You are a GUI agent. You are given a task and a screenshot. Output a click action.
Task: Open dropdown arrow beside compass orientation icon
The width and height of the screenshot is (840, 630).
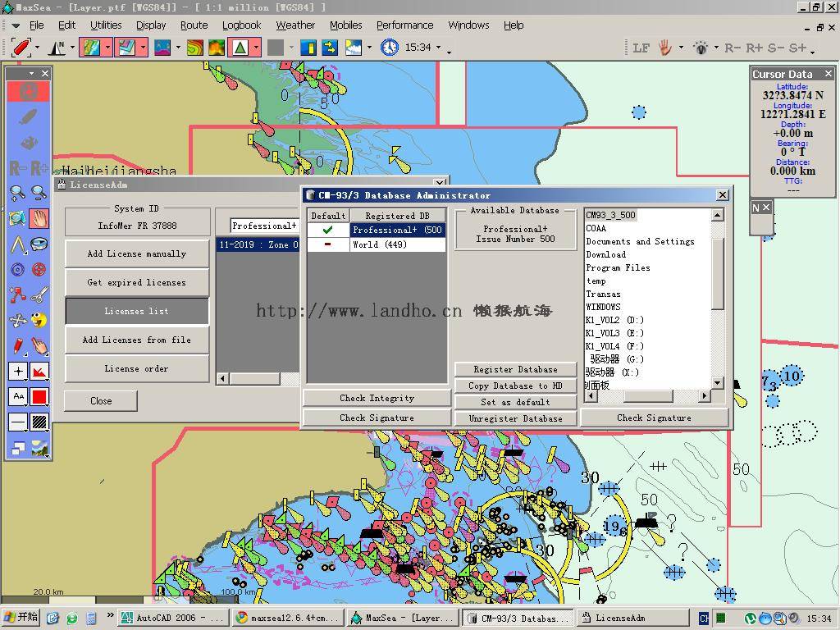(72, 48)
